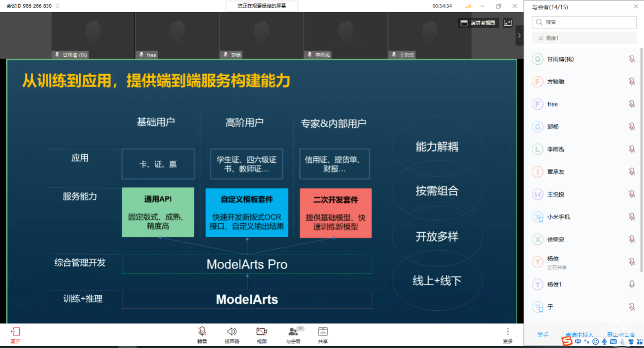
Task: Click the 杨俊1 speaking indicator row
Action: click(584, 38)
